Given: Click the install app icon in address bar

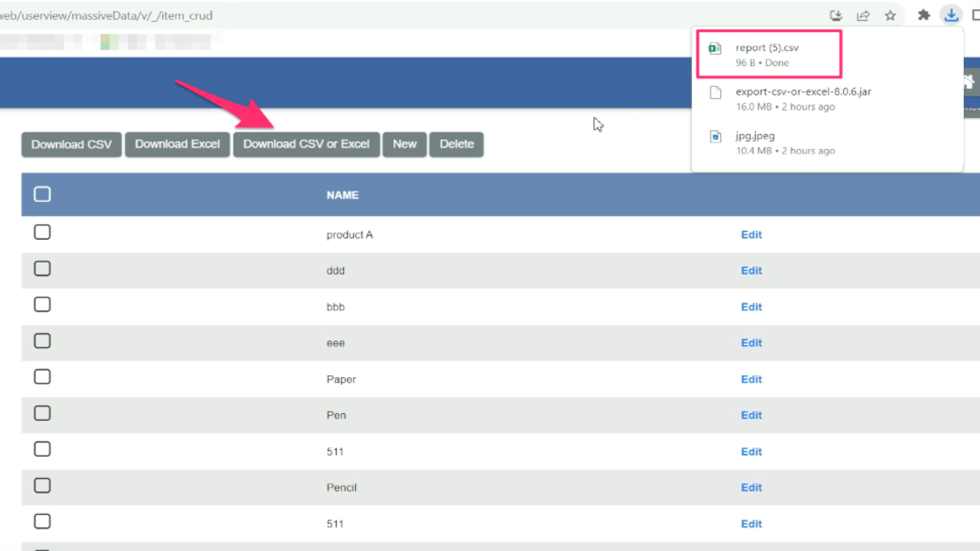Looking at the screenshot, I should click(x=836, y=15).
